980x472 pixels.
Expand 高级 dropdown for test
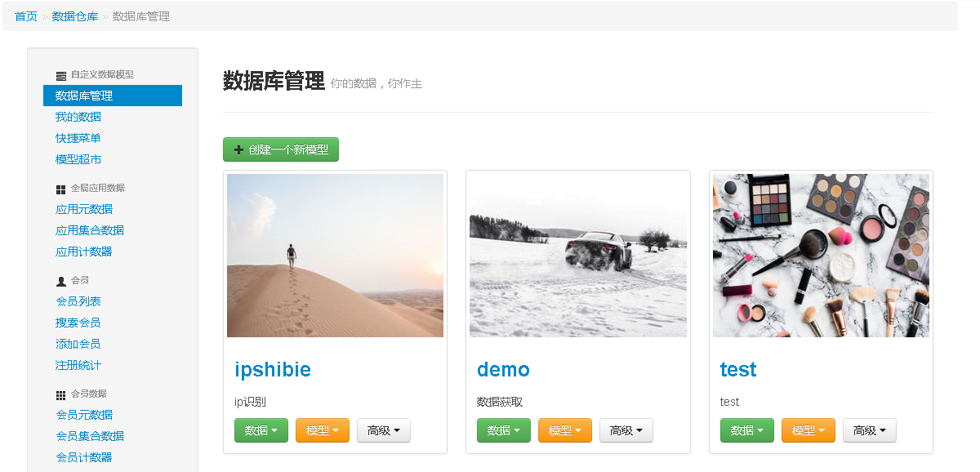(x=870, y=430)
